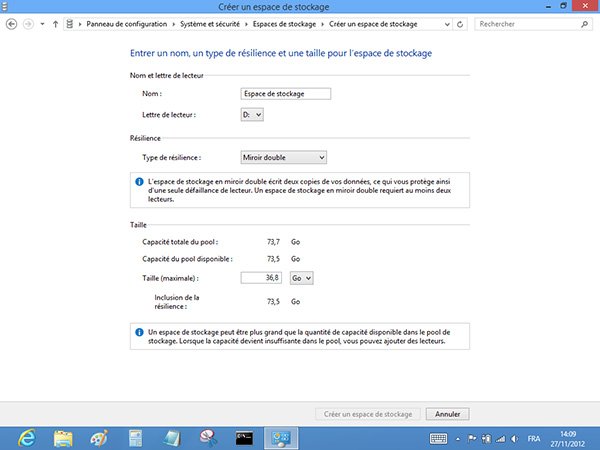
Task: Refresh the page with the refresh icon
Action: 460,24
